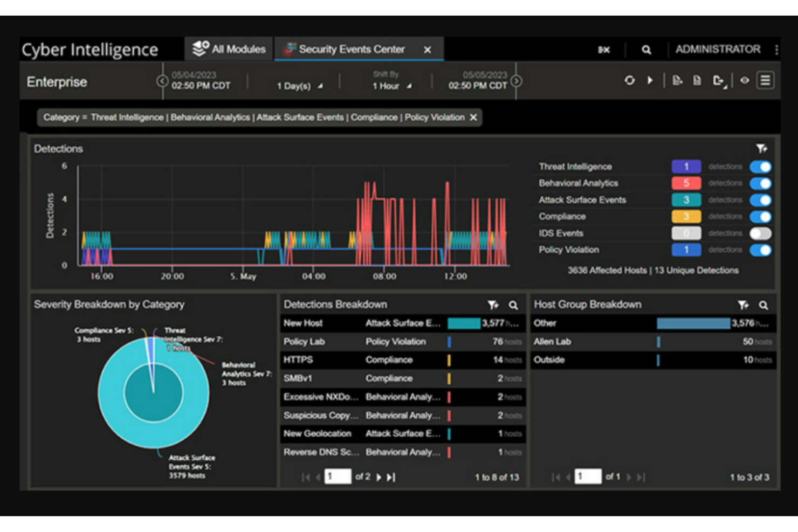
Task: Click the play icon next to refresh
Action: click(650, 80)
